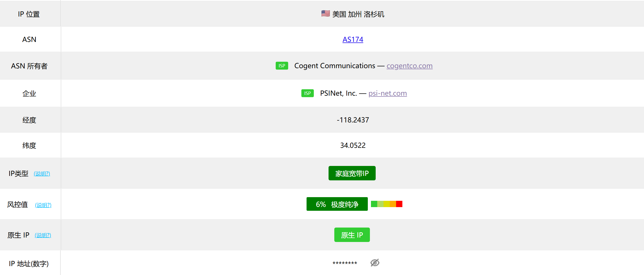Click the 6% 极度纯净 risk badge
The image size is (644, 275).
(x=337, y=204)
